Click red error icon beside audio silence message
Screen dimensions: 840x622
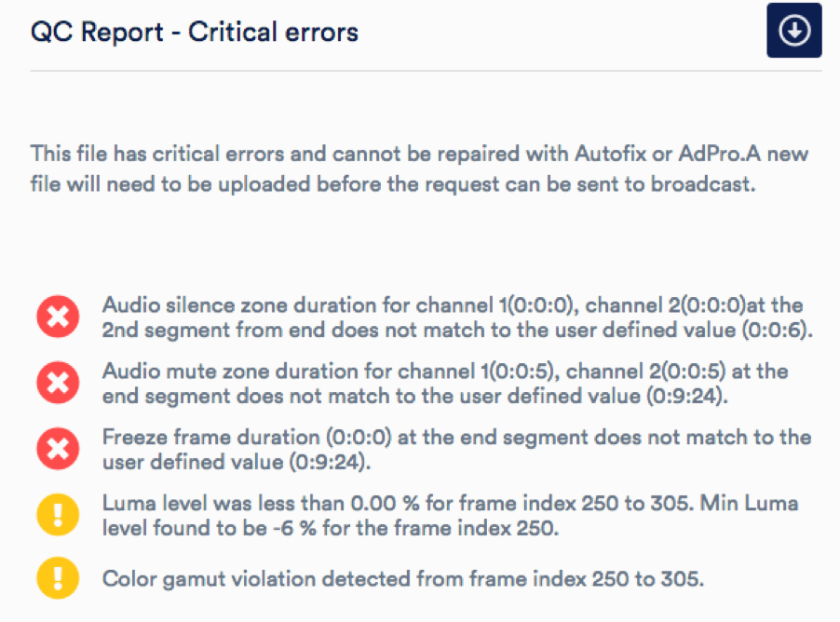tap(58, 316)
